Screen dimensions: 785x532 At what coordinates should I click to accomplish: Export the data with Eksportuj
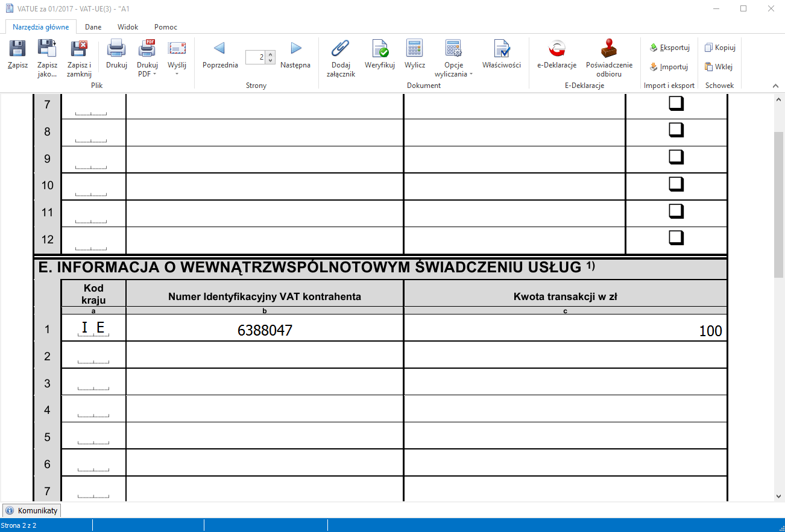point(669,47)
